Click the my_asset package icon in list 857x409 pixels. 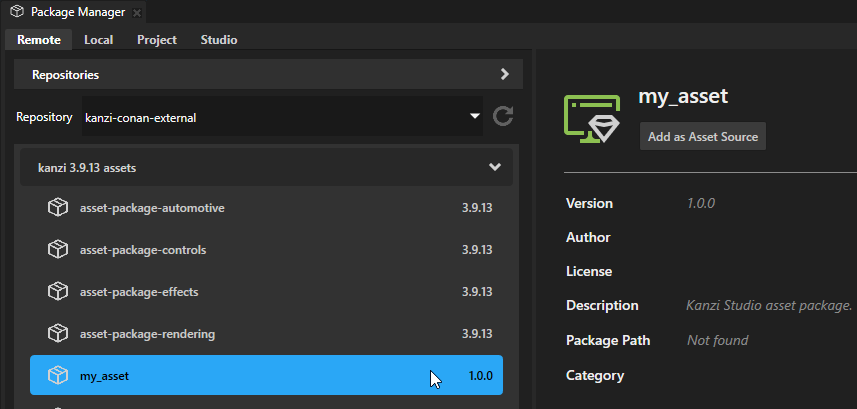pos(57,375)
